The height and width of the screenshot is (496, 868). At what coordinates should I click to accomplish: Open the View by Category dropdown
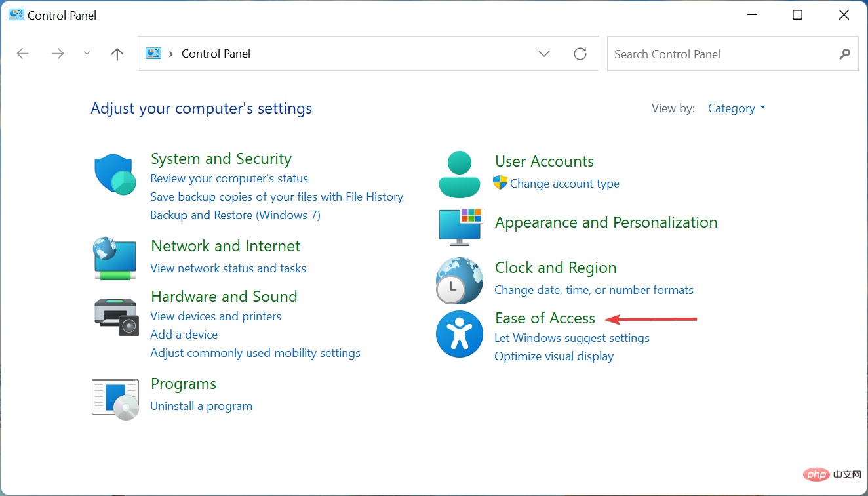[x=737, y=108]
